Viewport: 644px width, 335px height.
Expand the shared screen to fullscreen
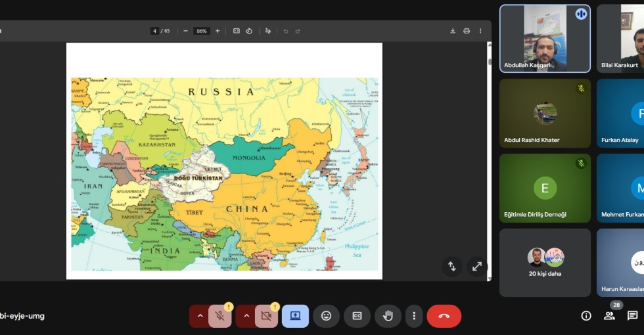[477, 266]
